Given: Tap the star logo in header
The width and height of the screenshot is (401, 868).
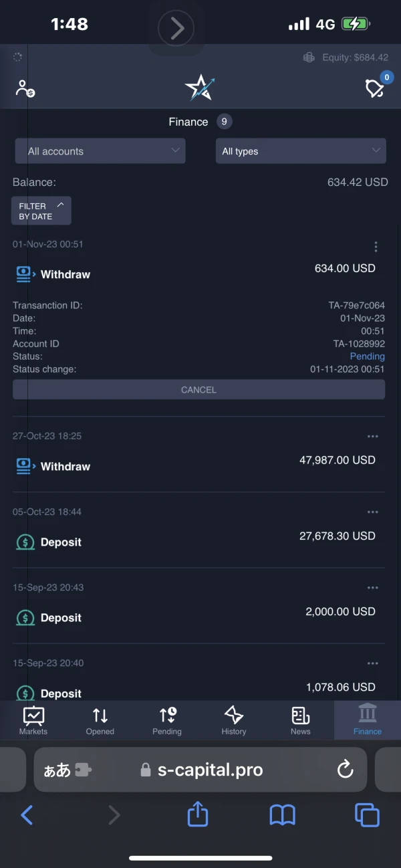Looking at the screenshot, I should click(199, 88).
